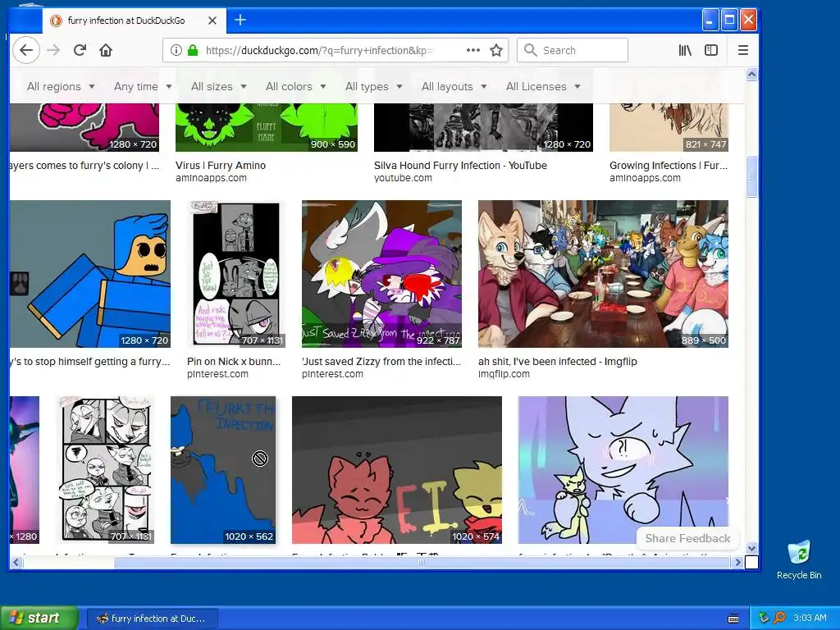Expand the All colors filter
840x630 pixels.
tap(295, 86)
